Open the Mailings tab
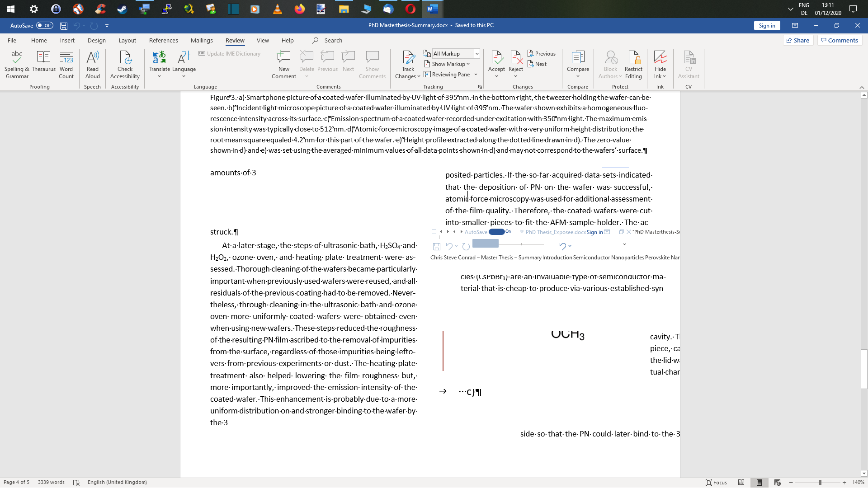868x488 pixels. click(202, 40)
